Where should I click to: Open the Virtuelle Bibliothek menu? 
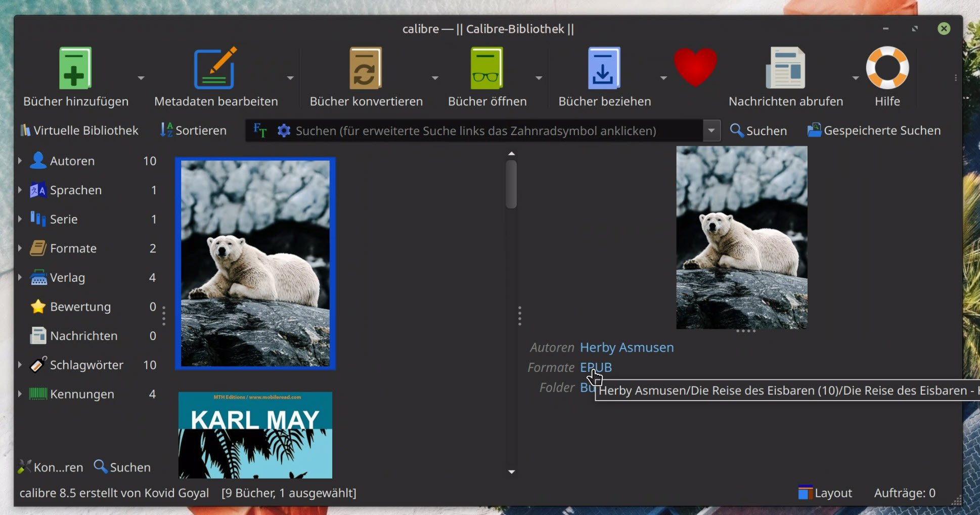pyautogui.click(x=79, y=131)
